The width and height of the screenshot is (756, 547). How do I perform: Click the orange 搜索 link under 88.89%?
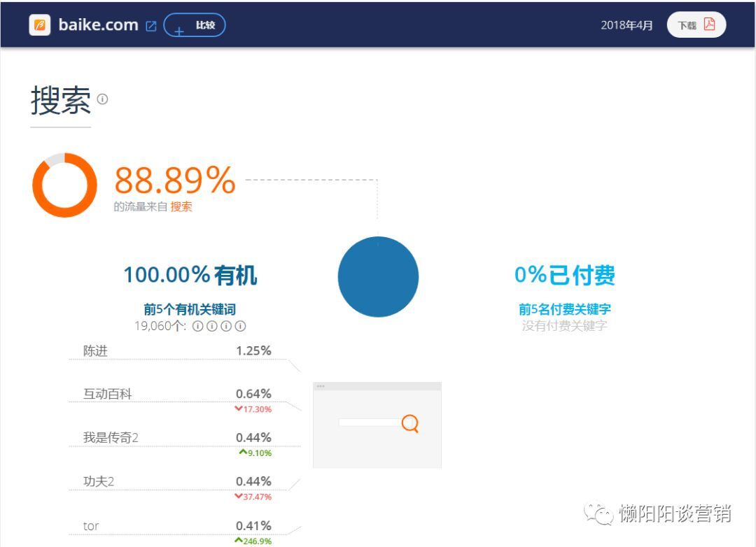coord(181,207)
